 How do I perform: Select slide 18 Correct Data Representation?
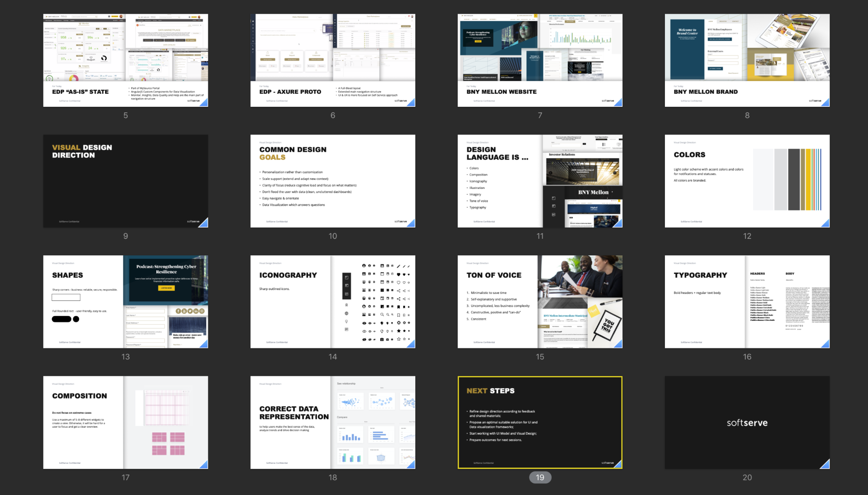tap(333, 422)
